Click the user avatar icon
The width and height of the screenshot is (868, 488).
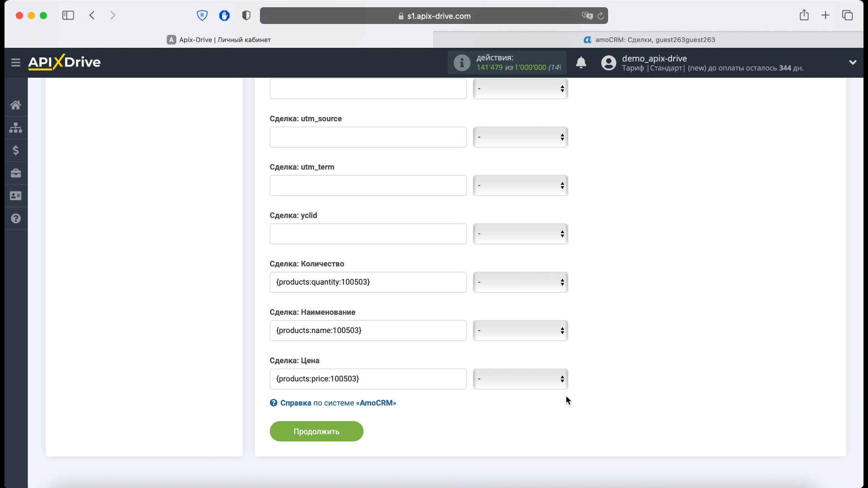[x=609, y=62]
